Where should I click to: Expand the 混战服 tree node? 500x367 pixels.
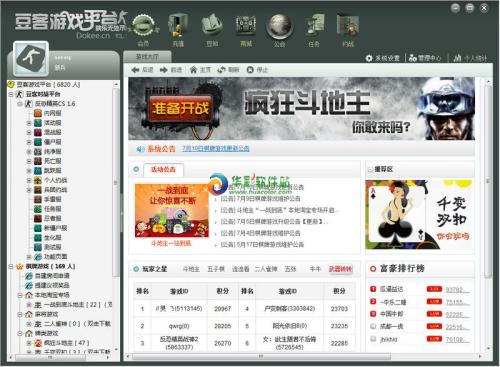click(x=29, y=133)
